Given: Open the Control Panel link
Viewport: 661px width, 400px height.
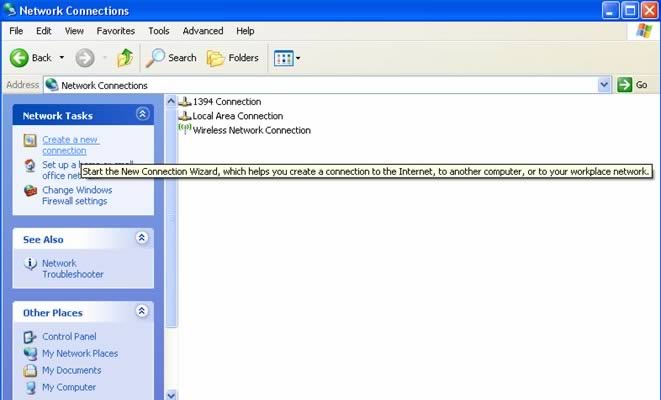Looking at the screenshot, I should coord(69,336).
